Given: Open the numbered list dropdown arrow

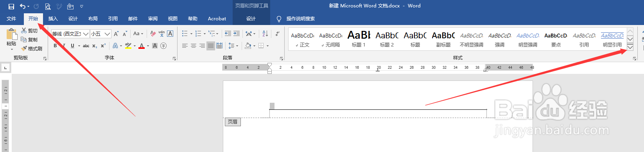Looking at the screenshot, I should 205,34.
